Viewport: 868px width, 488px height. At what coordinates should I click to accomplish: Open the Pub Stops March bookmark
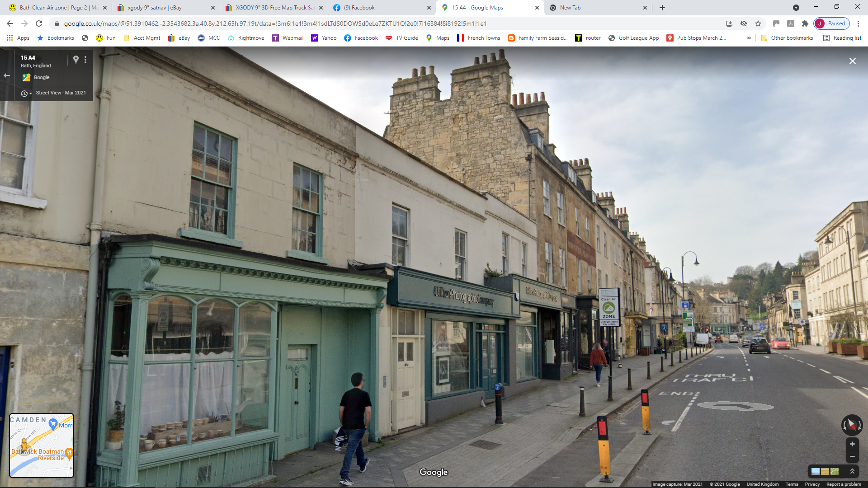coord(696,38)
